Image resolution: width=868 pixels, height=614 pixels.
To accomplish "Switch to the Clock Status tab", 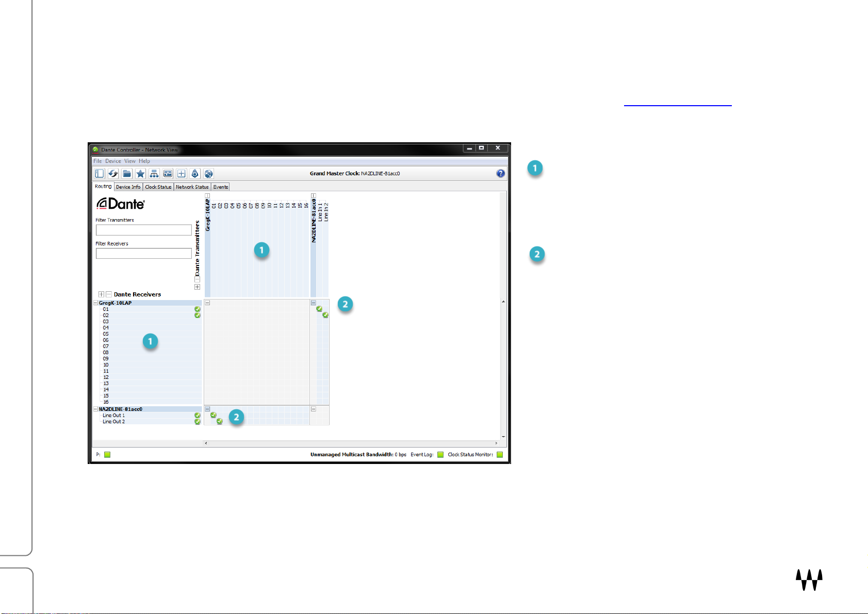I will [158, 187].
